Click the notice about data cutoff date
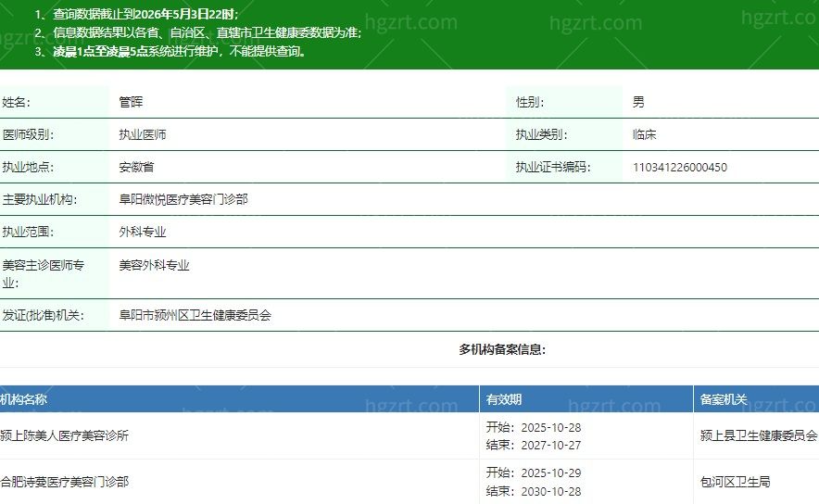This screenshot has width=819, height=504. click(x=137, y=14)
